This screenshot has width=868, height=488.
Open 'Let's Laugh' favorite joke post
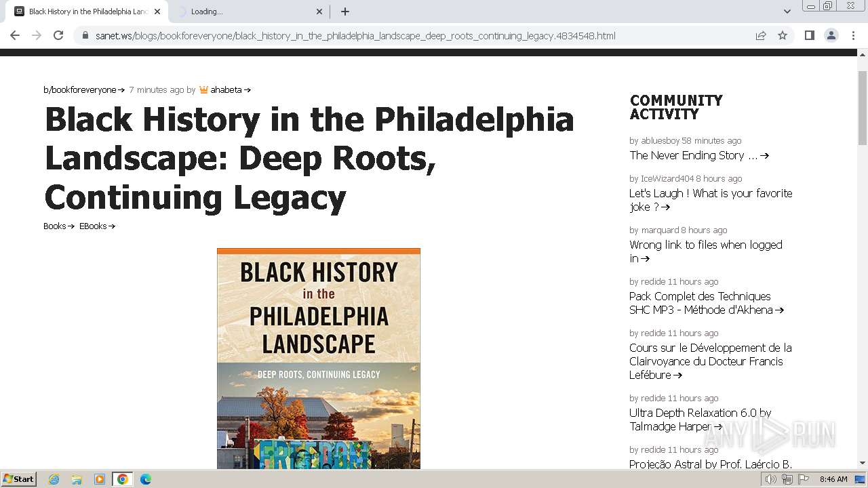tap(711, 200)
